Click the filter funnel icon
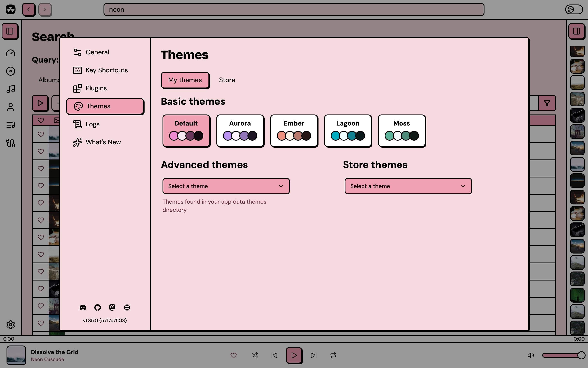The height and width of the screenshot is (368, 588). [547, 103]
